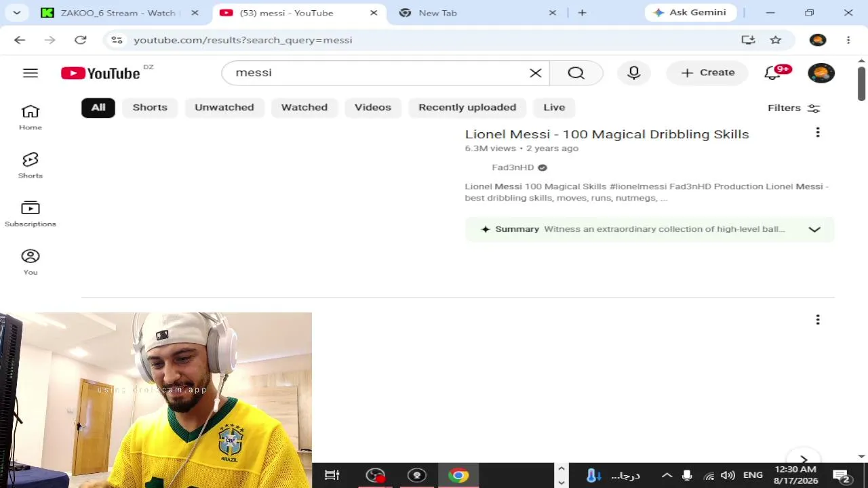868x488 pixels.
Task: Click the Summary label
Action: 517,229
